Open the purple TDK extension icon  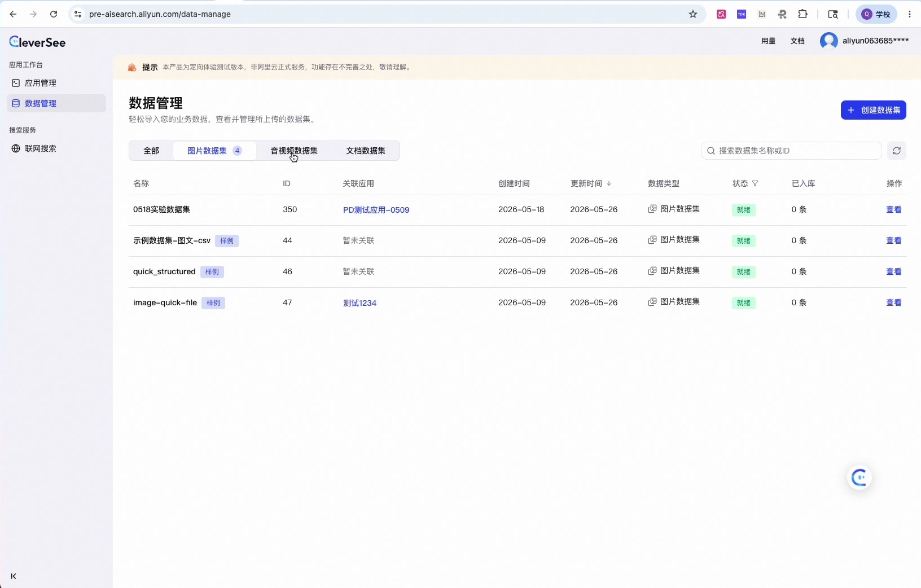742,14
